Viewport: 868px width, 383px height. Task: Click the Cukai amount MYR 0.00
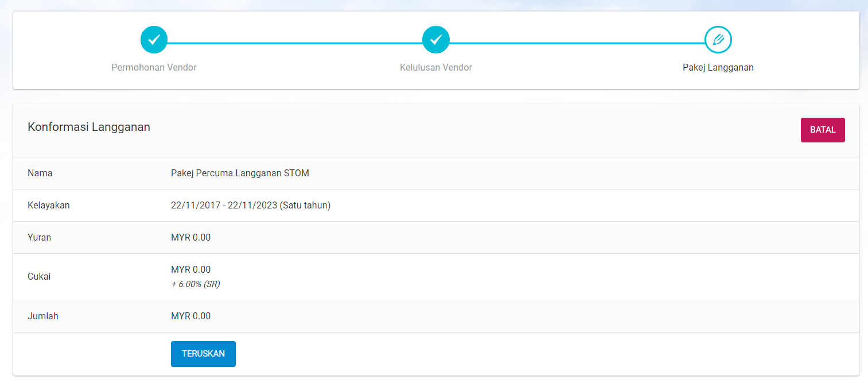[191, 269]
